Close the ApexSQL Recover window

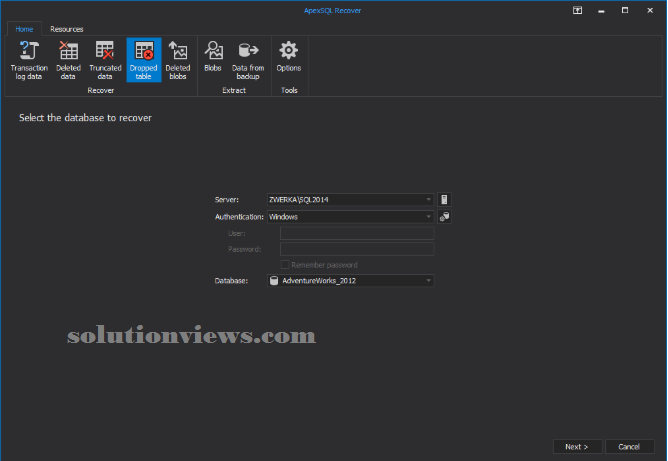[x=650, y=10]
